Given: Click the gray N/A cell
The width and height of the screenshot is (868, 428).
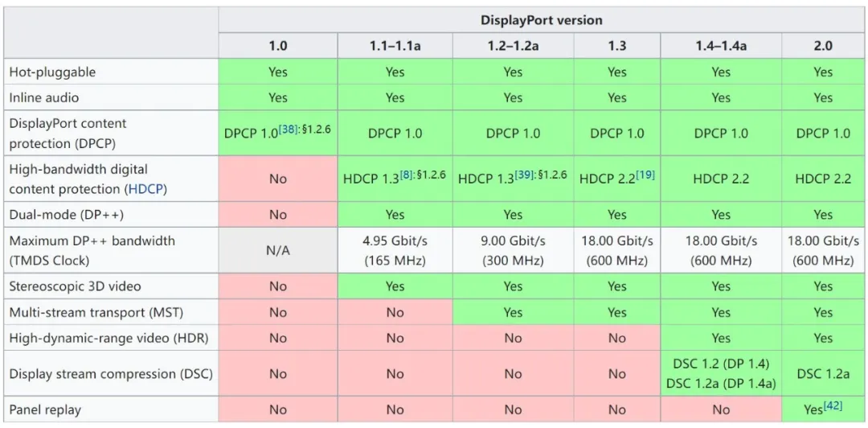Looking at the screenshot, I should (x=277, y=251).
